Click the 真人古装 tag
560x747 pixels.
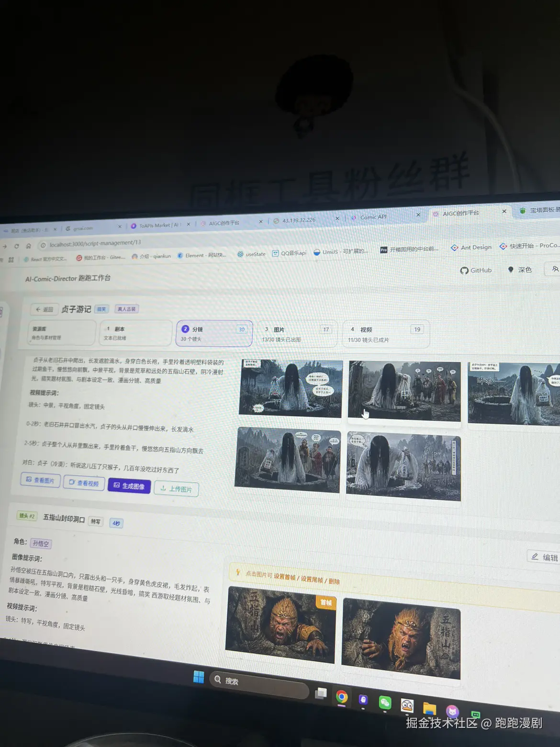[x=126, y=309]
